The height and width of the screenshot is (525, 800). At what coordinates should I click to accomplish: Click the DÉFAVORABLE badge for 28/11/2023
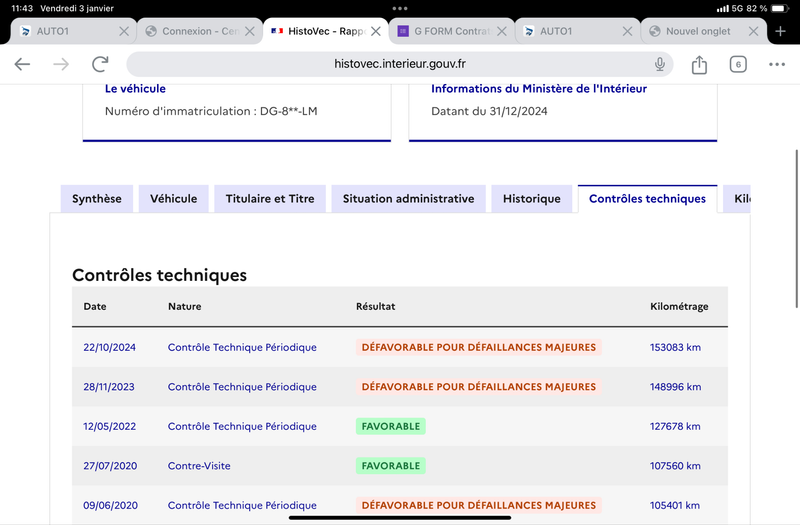[x=479, y=387]
